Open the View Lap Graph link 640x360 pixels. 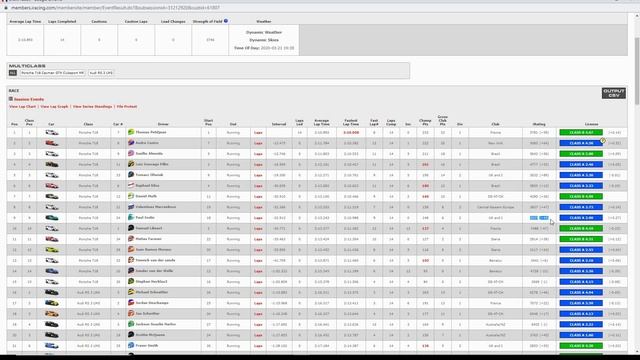(54, 107)
